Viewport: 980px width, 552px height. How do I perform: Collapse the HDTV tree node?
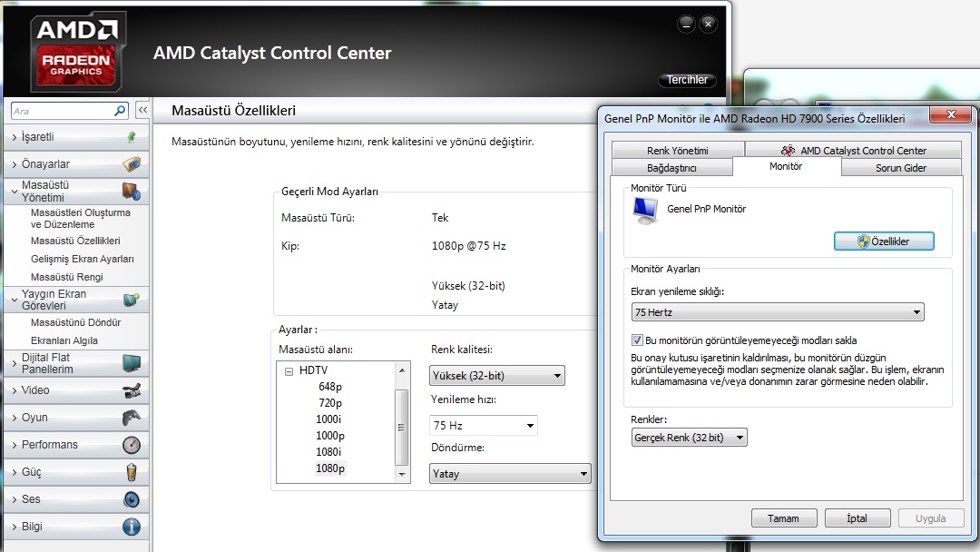pyautogui.click(x=289, y=370)
